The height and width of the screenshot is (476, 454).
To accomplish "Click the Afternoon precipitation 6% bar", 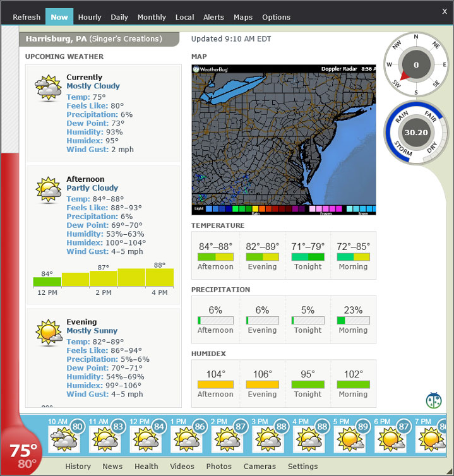I will click(x=215, y=320).
